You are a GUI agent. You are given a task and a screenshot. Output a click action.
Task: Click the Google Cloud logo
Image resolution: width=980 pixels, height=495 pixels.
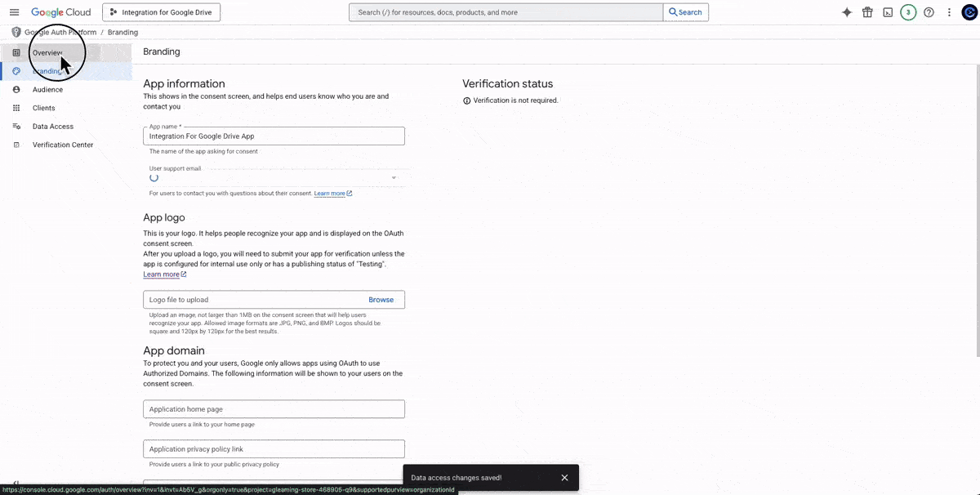[60, 12]
